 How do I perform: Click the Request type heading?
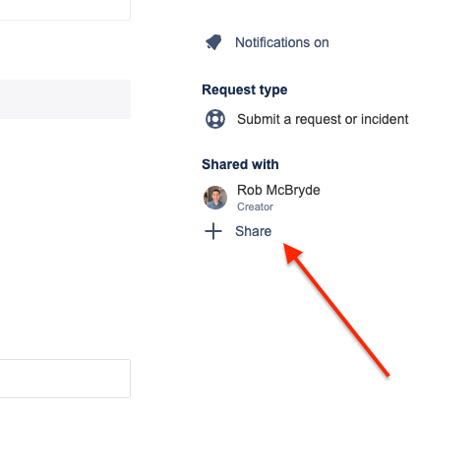click(245, 89)
